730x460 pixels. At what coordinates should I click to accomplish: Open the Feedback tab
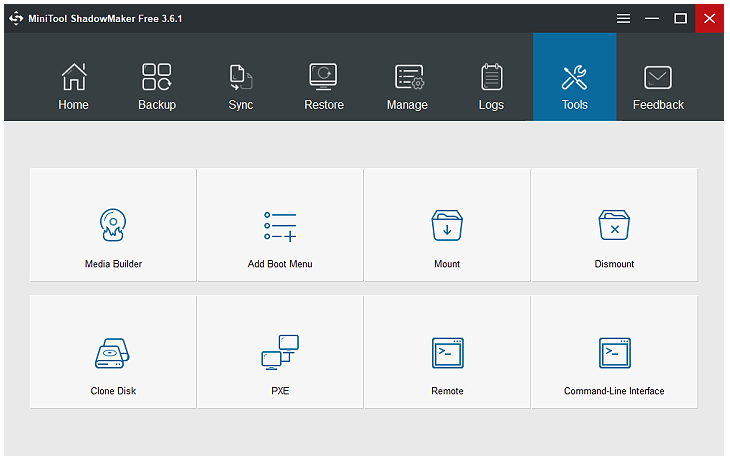point(658,77)
